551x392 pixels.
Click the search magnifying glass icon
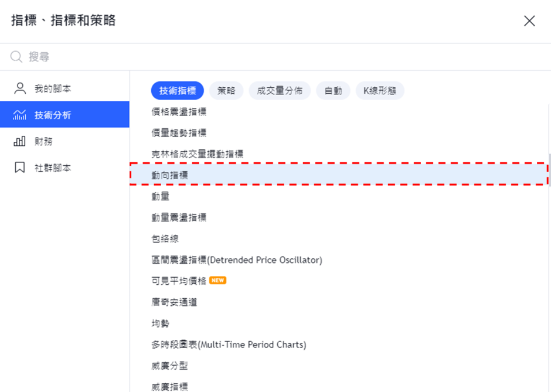click(15, 57)
